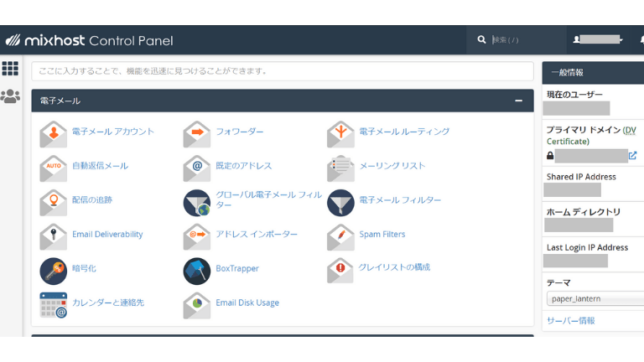Open the 電子メール アカウント icon
The height and width of the screenshot is (362, 644).
click(x=54, y=134)
